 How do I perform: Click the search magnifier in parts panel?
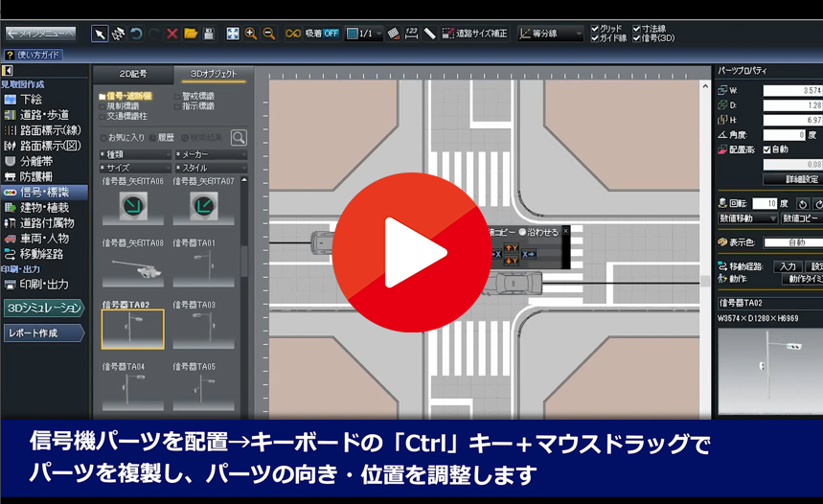point(239,137)
